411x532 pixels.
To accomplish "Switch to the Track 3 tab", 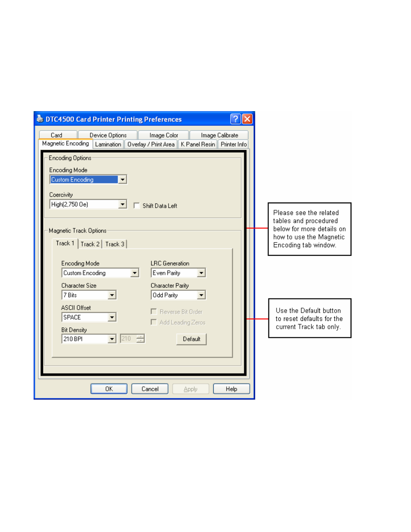I will pyautogui.click(x=115, y=244).
